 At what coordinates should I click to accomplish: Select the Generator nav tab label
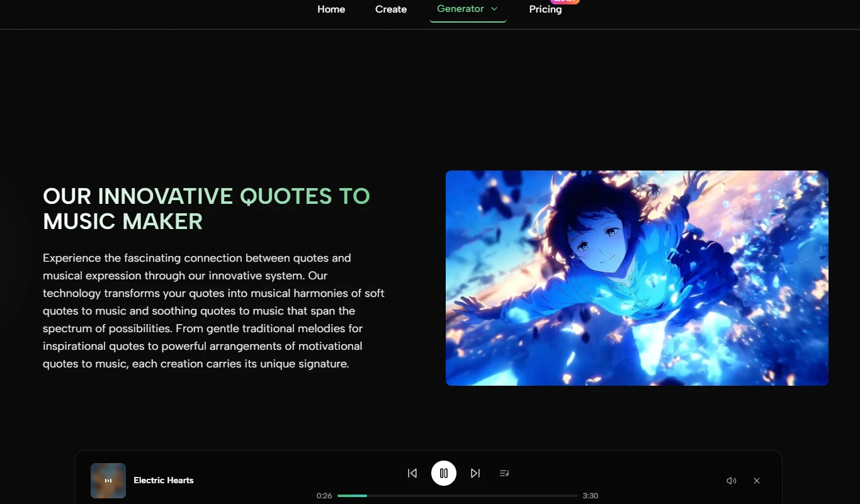click(x=460, y=9)
